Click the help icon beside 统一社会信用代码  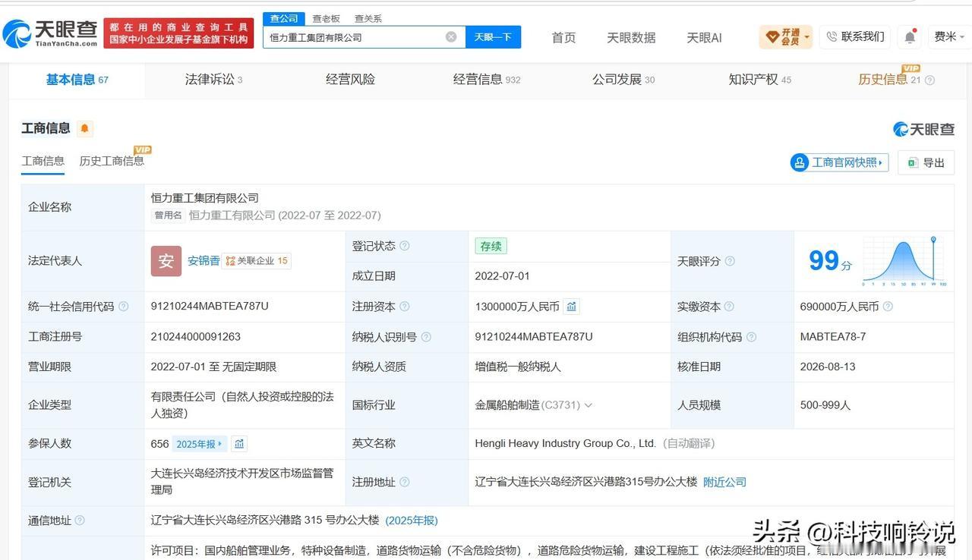coord(124,307)
